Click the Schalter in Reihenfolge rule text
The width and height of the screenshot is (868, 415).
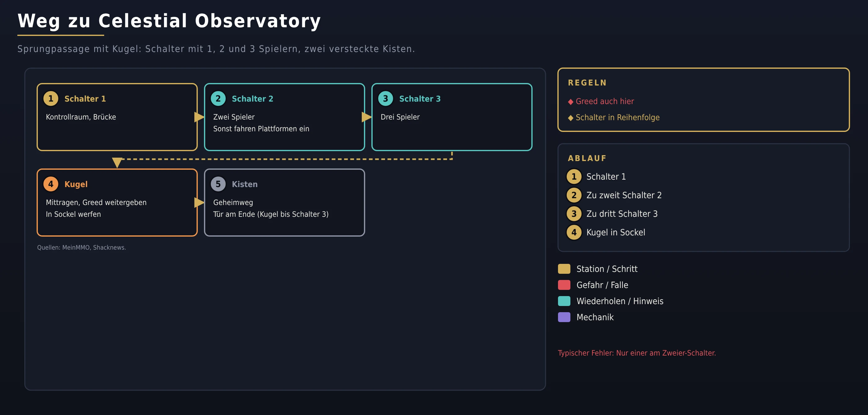pyautogui.click(x=618, y=117)
